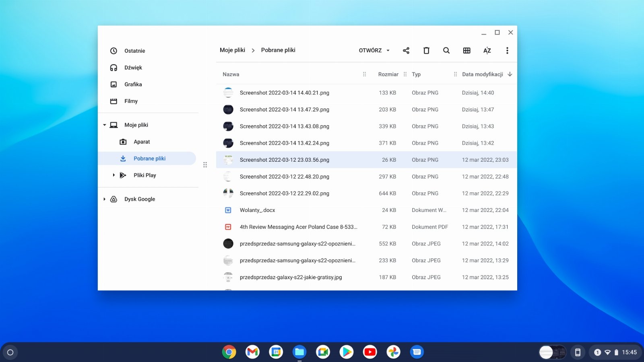The image size is (644, 362).
Task: Click the share icon in the toolbar
Action: click(406, 50)
